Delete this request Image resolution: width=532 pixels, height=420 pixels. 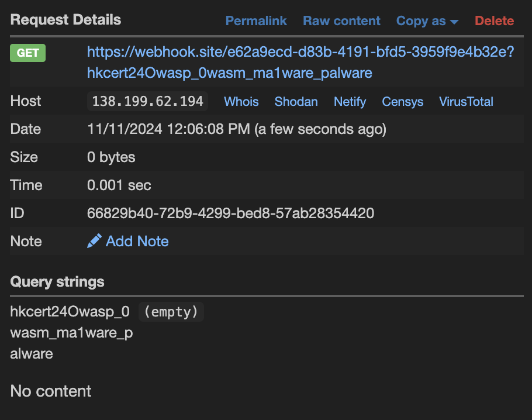(x=494, y=21)
